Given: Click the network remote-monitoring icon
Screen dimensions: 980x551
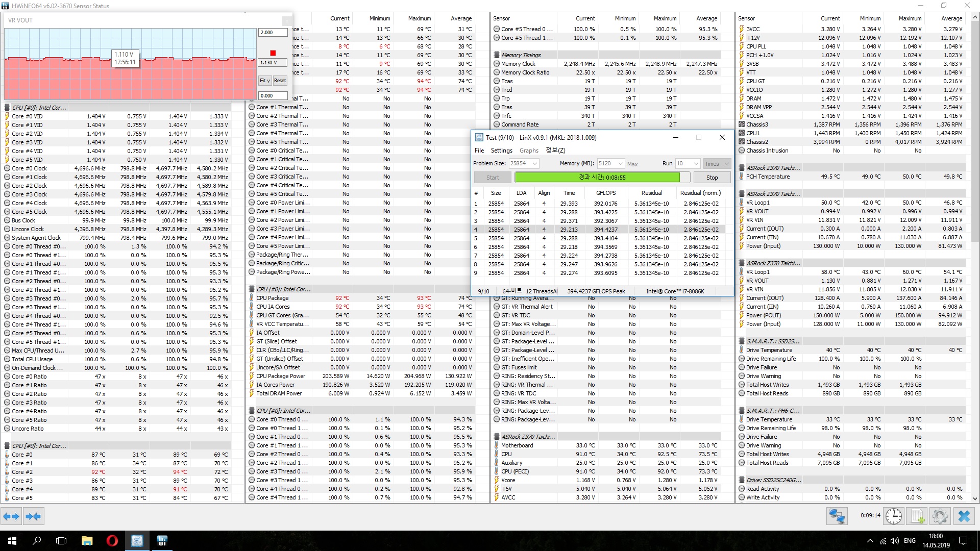Looking at the screenshot, I should coord(837,516).
